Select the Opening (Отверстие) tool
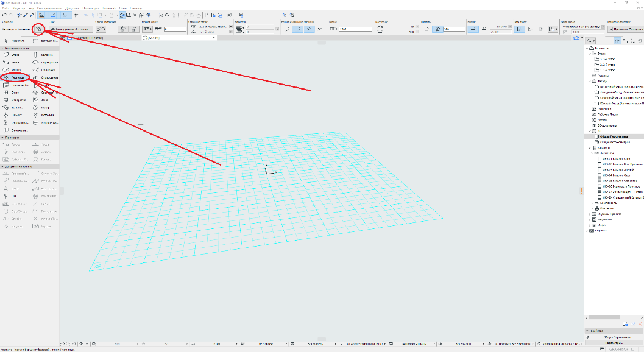644x352 pixels. pyautogui.click(x=15, y=100)
